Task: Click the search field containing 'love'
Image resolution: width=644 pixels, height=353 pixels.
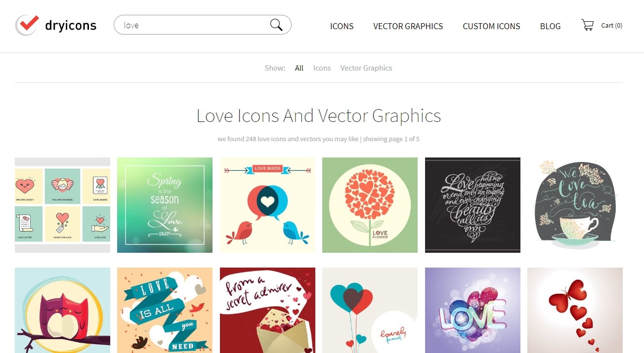Action: 193,25
